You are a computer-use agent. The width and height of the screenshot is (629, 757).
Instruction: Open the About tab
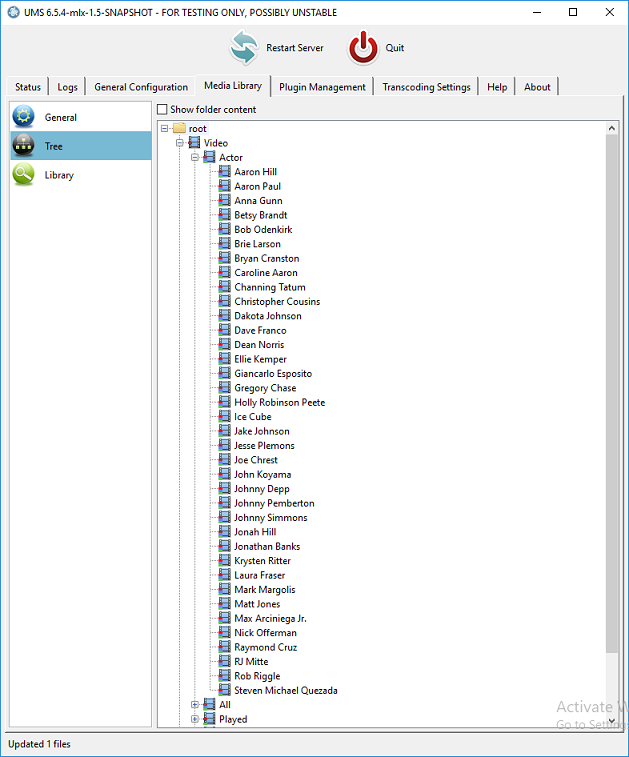pyautogui.click(x=537, y=87)
